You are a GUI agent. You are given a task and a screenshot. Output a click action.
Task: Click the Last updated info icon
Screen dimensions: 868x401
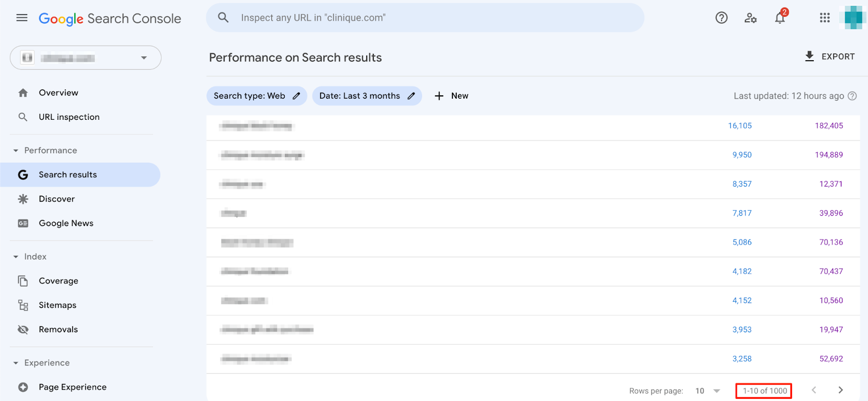[852, 96]
